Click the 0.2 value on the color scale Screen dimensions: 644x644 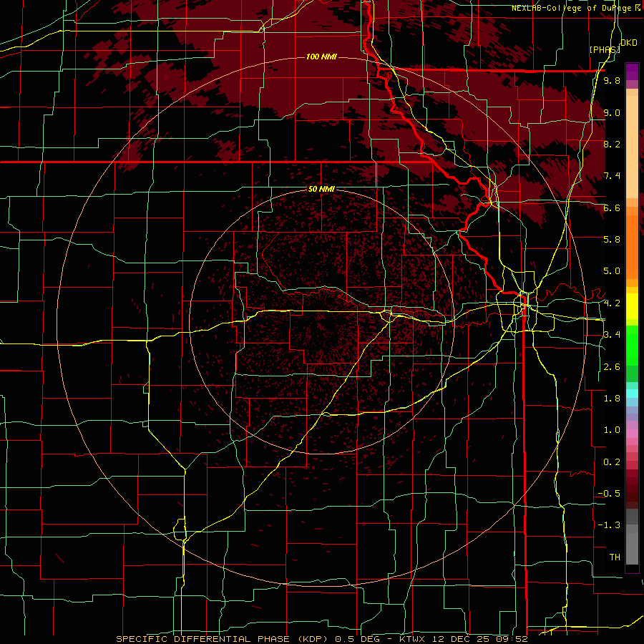tap(612, 462)
